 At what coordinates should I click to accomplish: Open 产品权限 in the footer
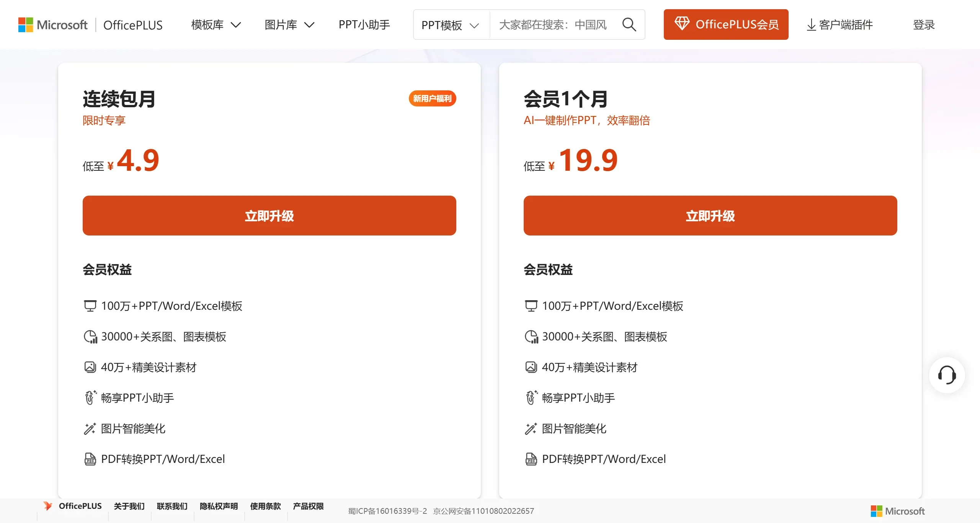308,506
